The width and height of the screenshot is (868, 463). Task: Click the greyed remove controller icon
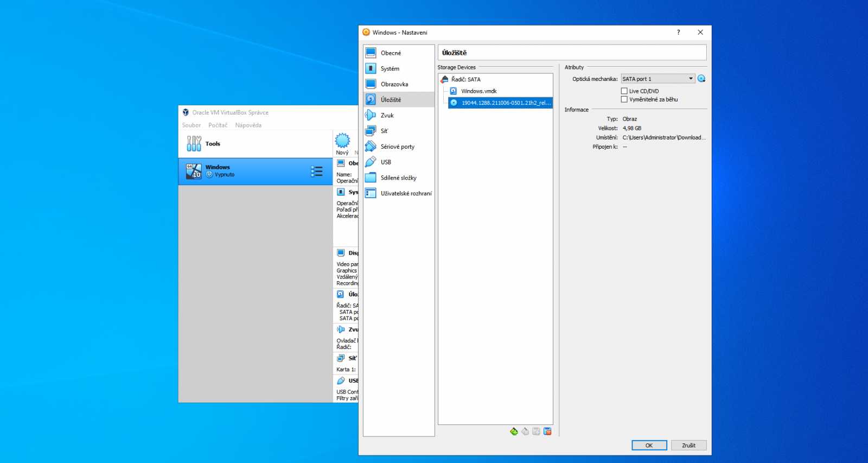click(x=525, y=432)
